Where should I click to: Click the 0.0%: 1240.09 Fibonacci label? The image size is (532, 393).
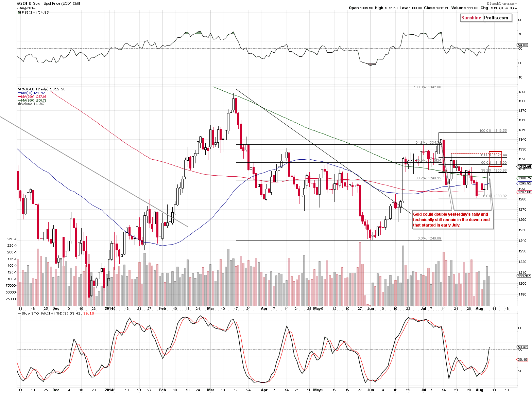(x=429, y=238)
